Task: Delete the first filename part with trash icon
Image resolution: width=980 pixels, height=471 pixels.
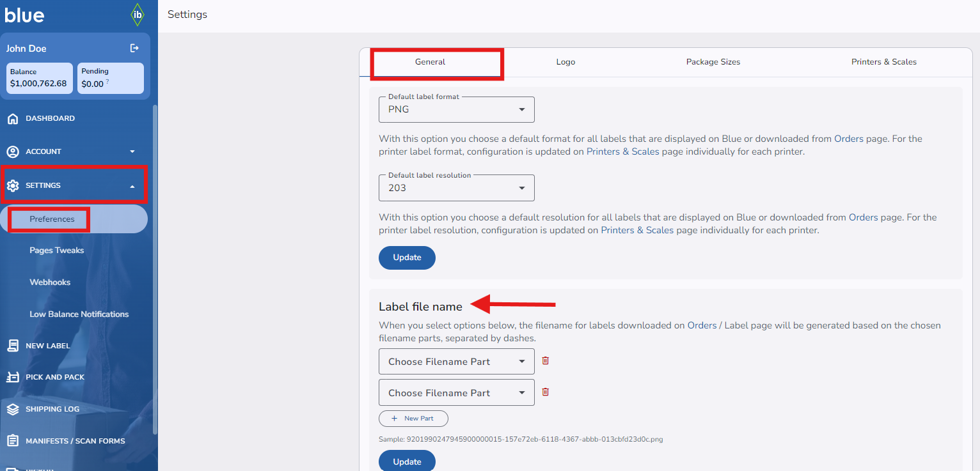Action: point(546,360)
